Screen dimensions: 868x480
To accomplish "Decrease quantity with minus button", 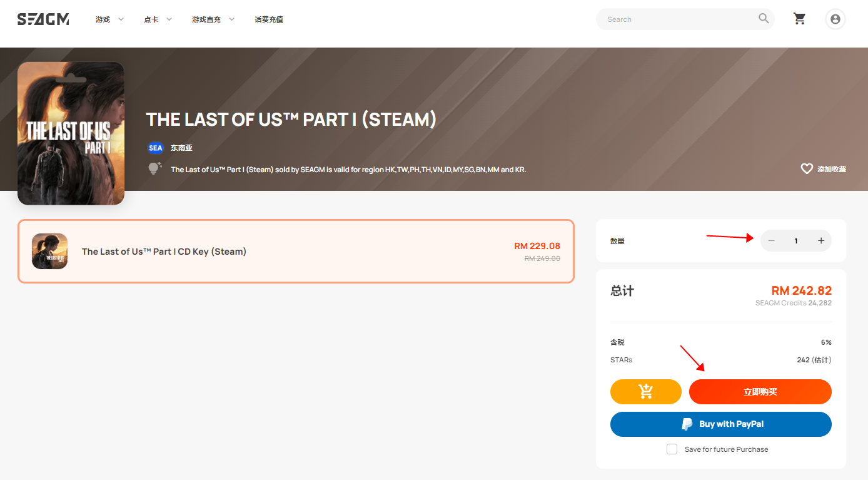I will [x=771, y=241].
